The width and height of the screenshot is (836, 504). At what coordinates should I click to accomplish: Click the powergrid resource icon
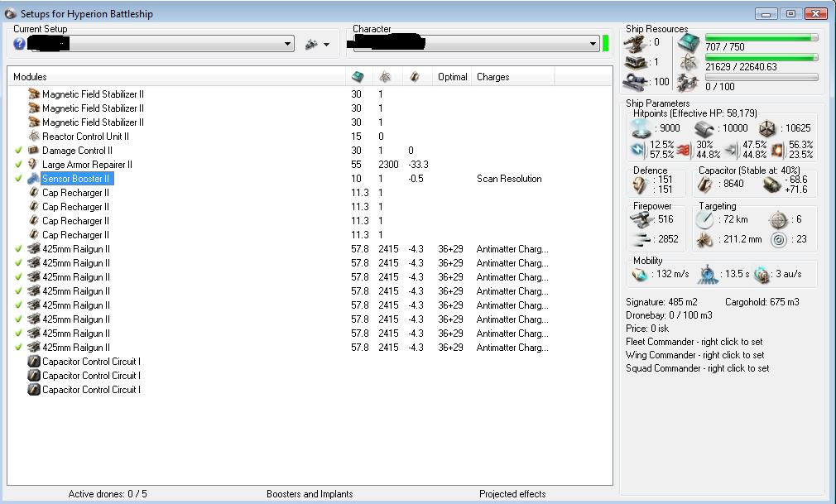pyautogui.click(x=689, y=63)
